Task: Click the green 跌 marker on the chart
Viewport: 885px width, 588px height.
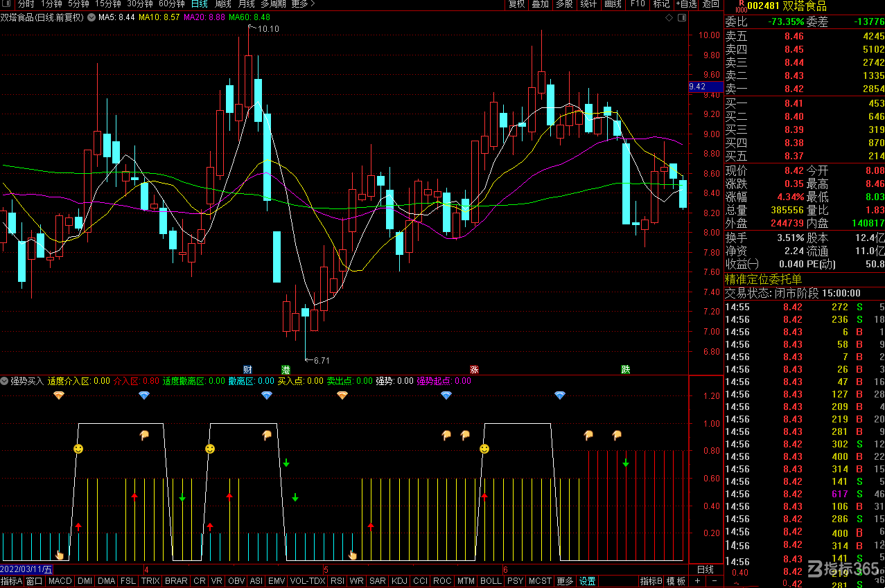Action: pyautogui.click(x=626, y=369)
